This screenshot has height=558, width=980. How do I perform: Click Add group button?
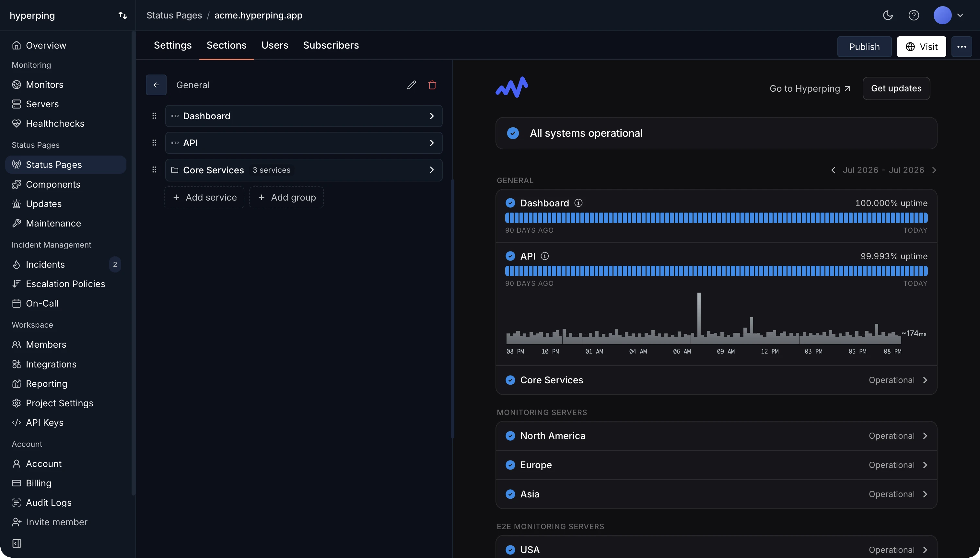[x=286, y=197]
